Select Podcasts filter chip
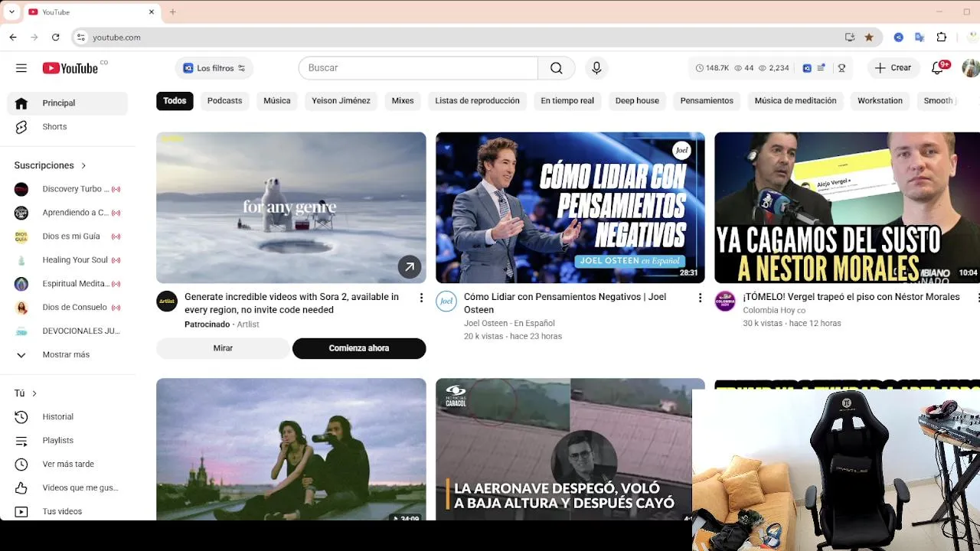980x551 pixels. point(224,101)
